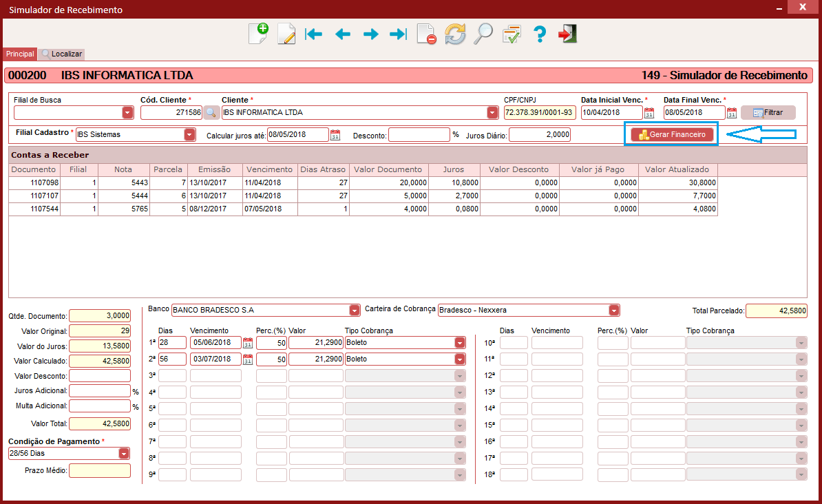
Task: Open the Condição de Pagamento dropdown
Action: [124, 454]
